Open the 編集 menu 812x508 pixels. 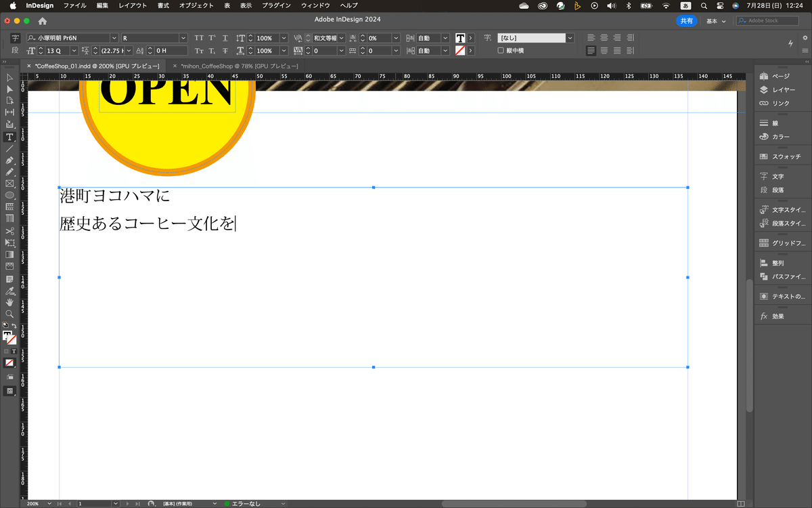click(102, 5)
